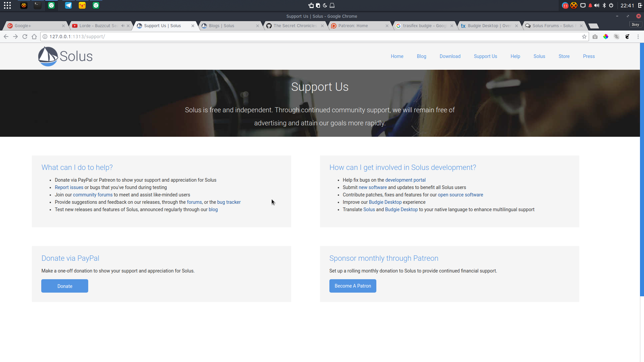Launch the terminal from the top panel
Image resolution: width=644 pixels, height=362 pixels.
pos(38,5)
